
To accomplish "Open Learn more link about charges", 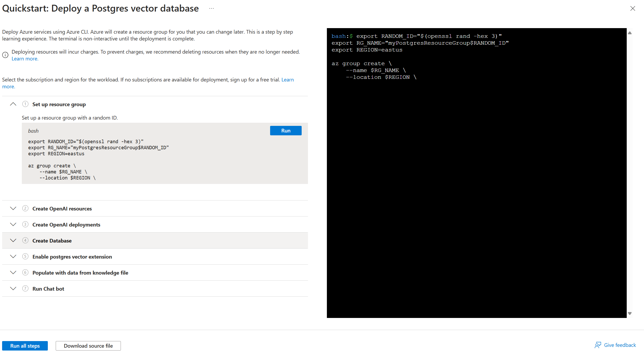I will click(x=25, y=59).
